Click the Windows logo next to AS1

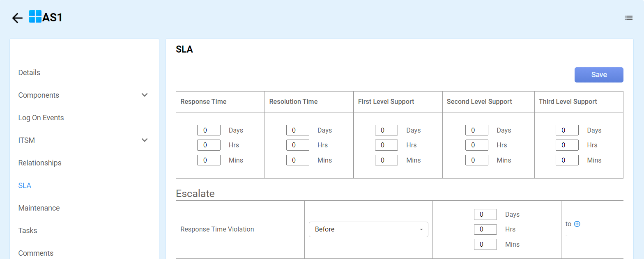[x=35, y=17]
